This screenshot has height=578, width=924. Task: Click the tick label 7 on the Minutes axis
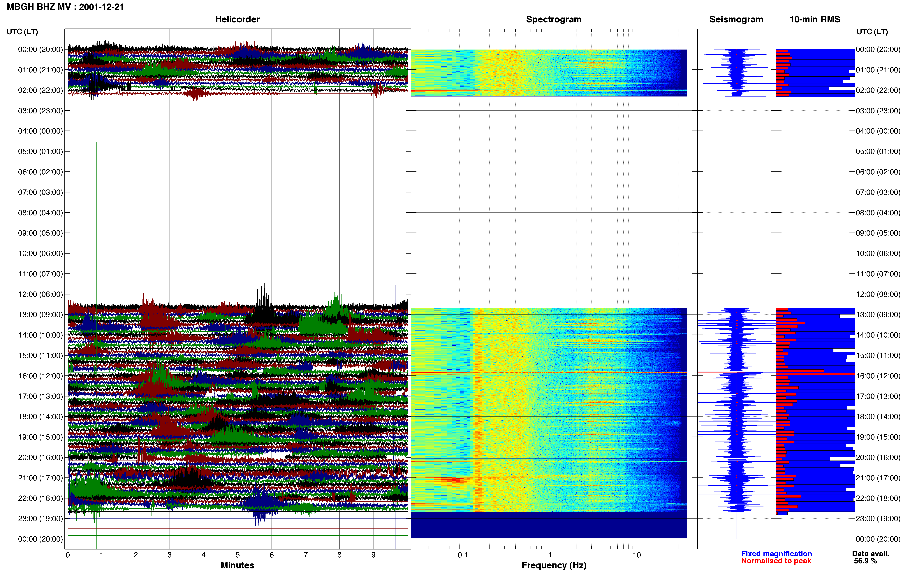[306, 555]
